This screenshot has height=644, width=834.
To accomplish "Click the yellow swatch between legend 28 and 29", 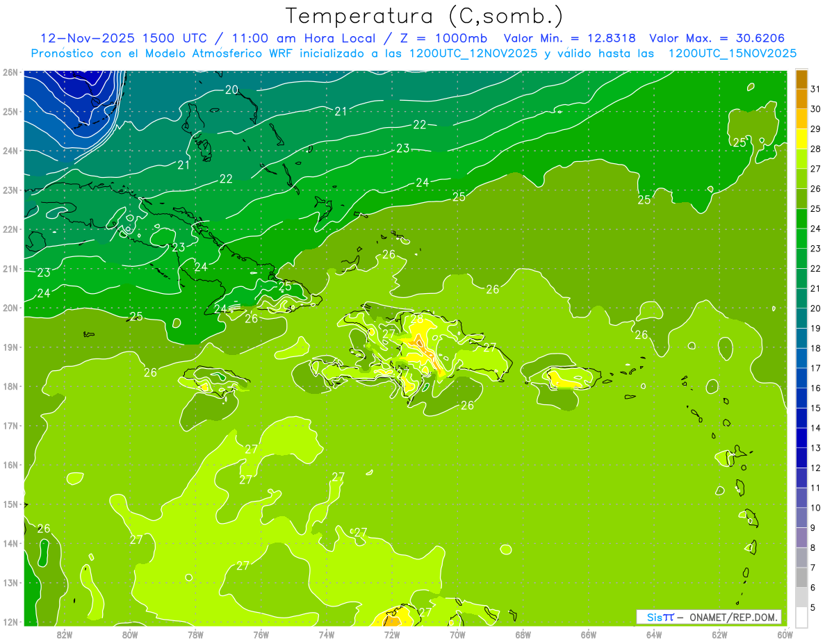I will pos(801,138).
